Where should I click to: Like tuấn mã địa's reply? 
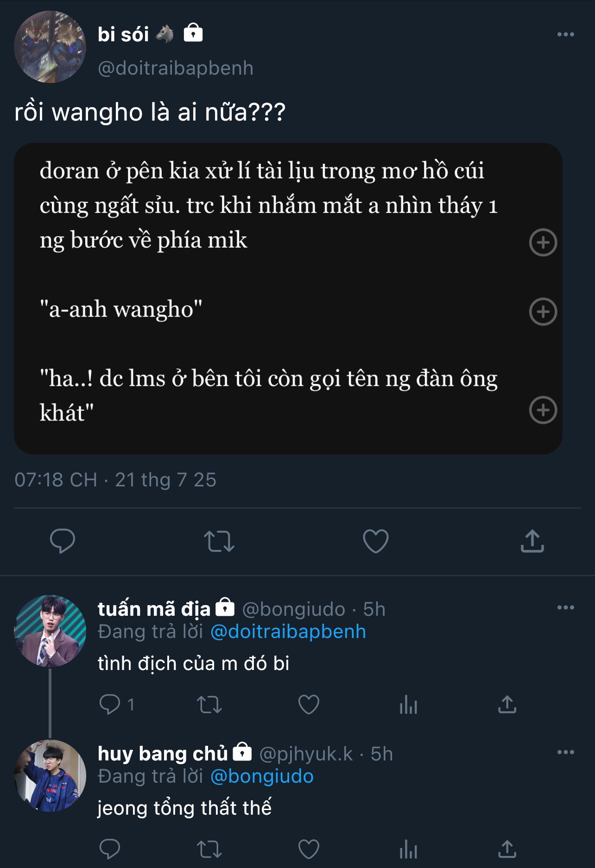309,704
